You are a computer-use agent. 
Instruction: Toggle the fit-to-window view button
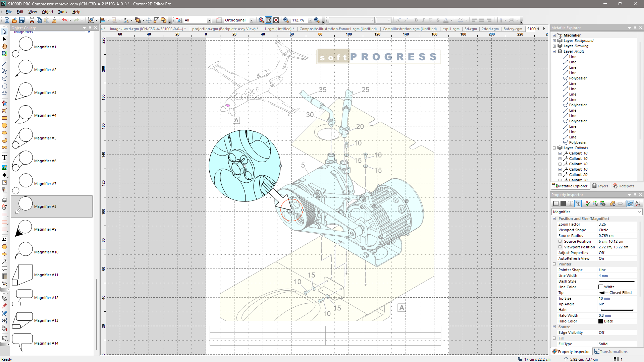[268, 20]
